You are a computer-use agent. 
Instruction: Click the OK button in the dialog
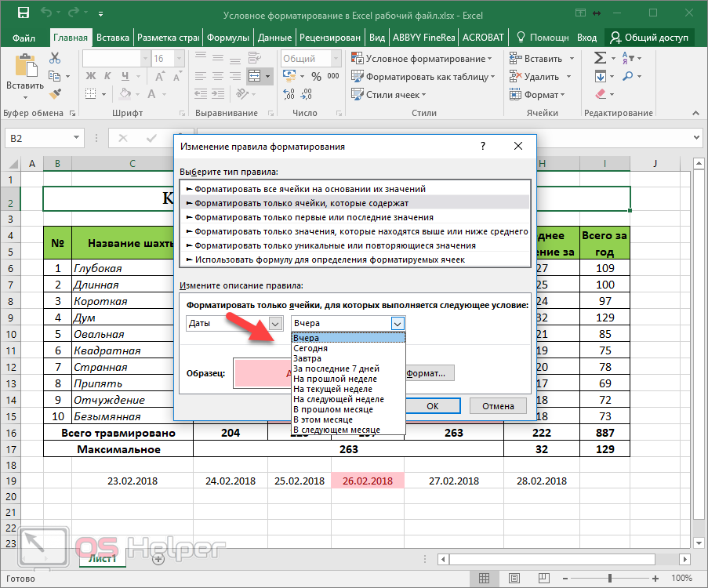tap(433, 406)
